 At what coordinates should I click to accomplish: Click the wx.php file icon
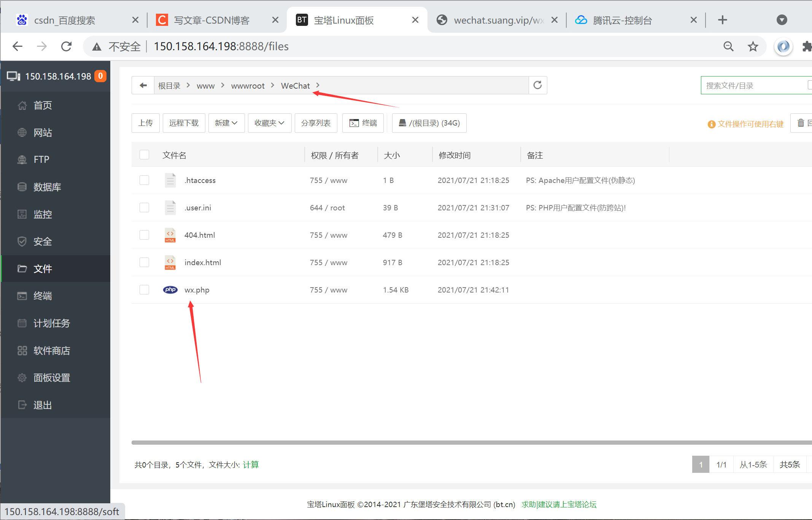170,290
